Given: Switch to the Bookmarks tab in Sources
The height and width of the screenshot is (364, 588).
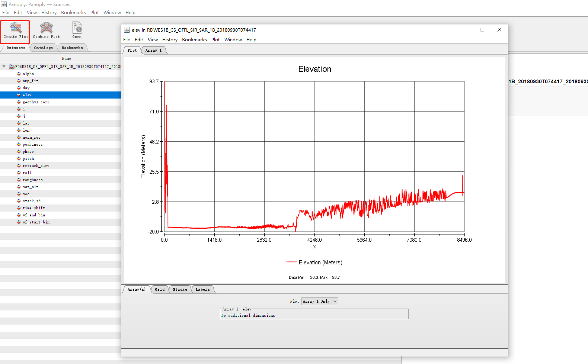Looking at the screenshot, I should tap(72, 48).
